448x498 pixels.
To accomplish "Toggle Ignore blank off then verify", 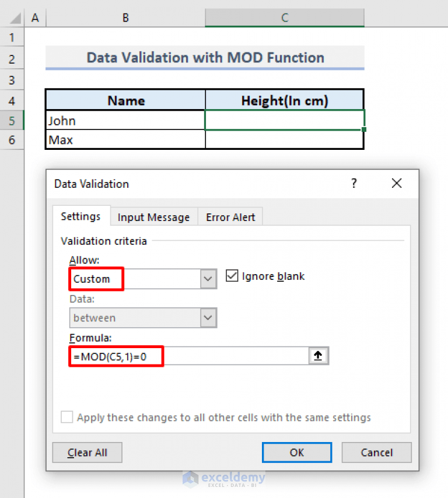I will point(232,276).
